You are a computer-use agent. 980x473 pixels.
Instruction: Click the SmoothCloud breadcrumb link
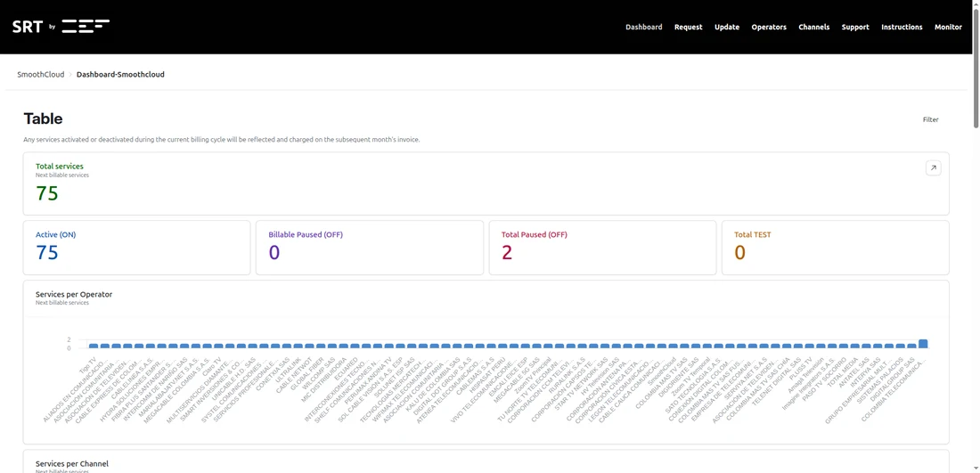coord(41,74)
